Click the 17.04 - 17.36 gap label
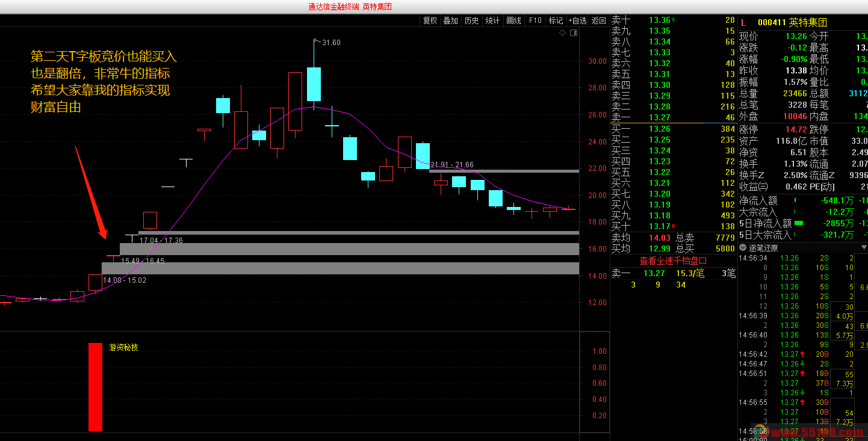 161,240
